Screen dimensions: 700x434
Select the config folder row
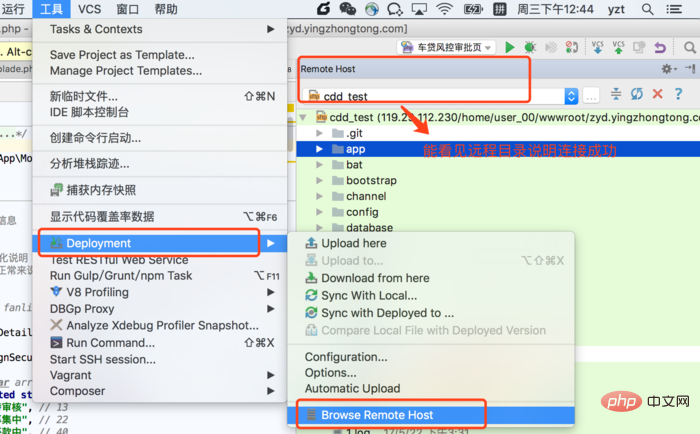click(498, 212)
